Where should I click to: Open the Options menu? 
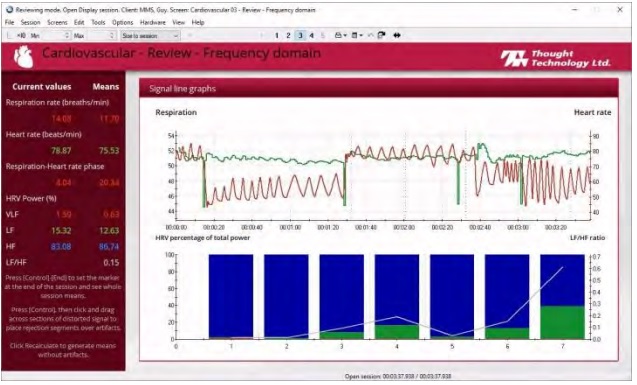[x=122, y=23]
